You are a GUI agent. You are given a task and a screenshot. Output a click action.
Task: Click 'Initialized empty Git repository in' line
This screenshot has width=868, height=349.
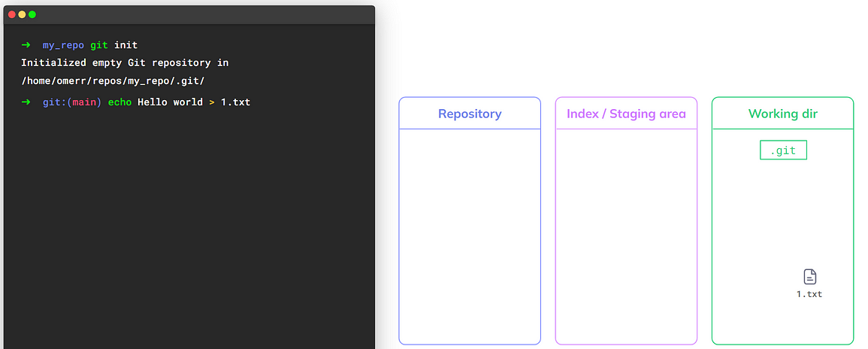[125, 62]
